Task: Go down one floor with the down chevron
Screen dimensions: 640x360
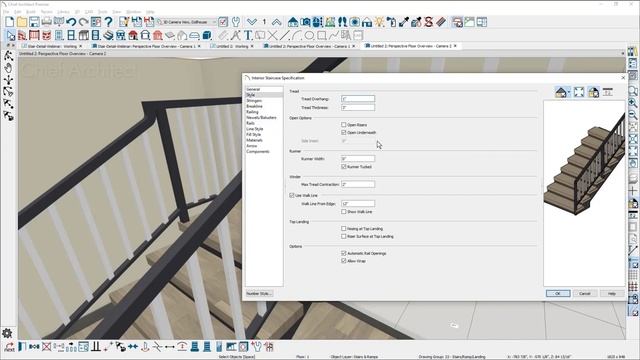Action: click(x=252, y=22)
